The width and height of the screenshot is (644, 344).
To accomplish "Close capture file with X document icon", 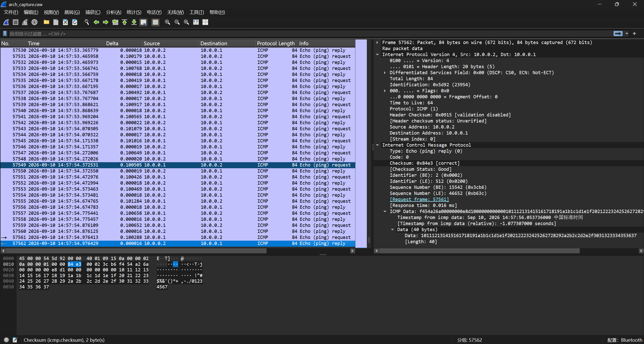I will (x=65, y=22).
